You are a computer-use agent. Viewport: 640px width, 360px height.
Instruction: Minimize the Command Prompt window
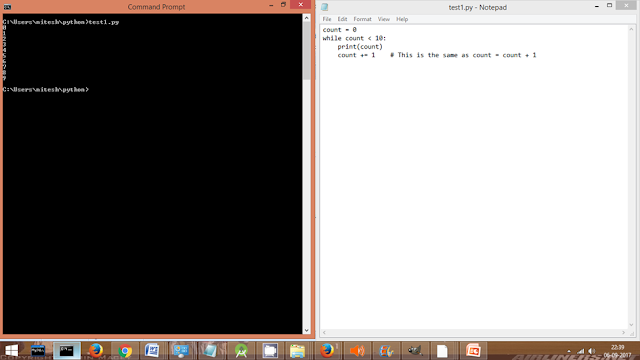(x=271, y=5)
